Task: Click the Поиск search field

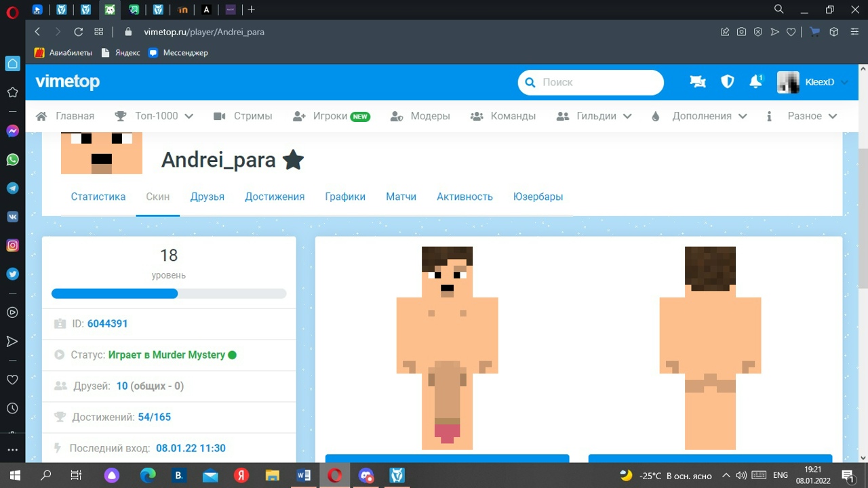Action: point(597,82)
